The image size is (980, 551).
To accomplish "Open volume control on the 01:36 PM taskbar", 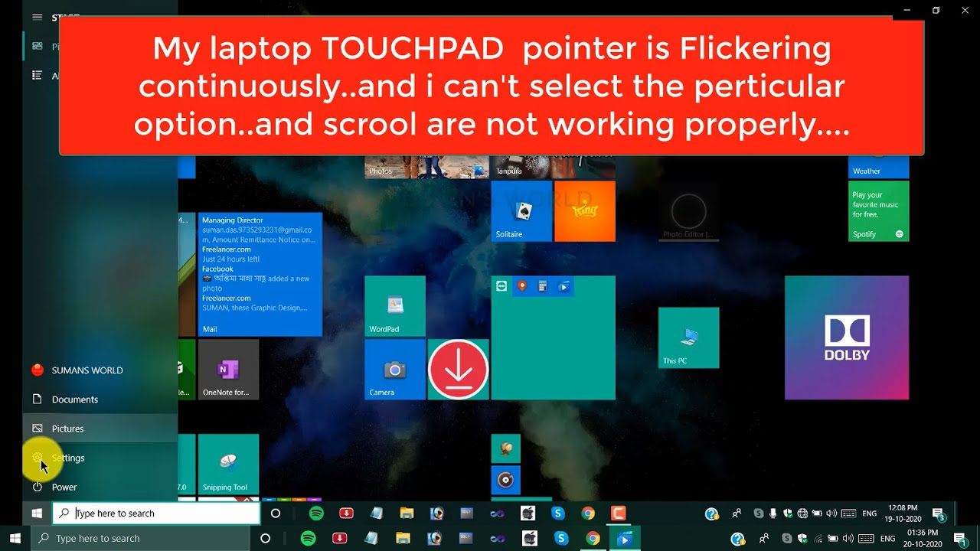I will [x=848, y=539].
